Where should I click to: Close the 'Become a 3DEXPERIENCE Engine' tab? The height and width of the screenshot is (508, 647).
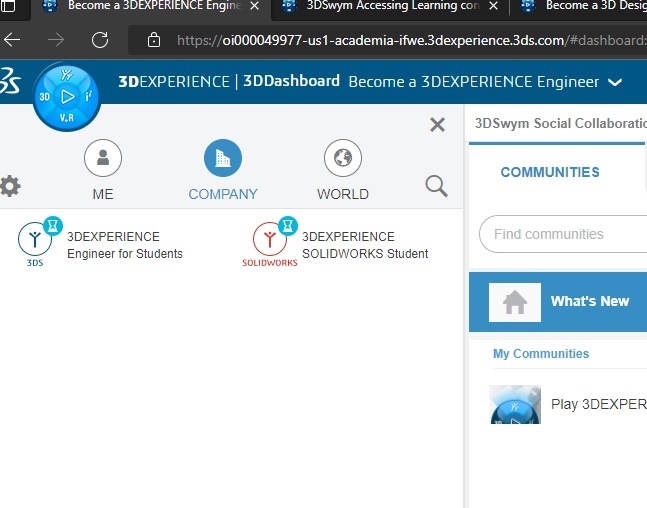point(255,6)
